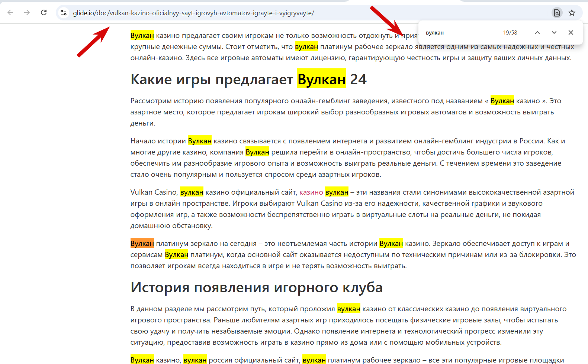This screenshot has height=364, width=588.
Task: Bookmark this page with the star icon
Action: tap(572, 13)
